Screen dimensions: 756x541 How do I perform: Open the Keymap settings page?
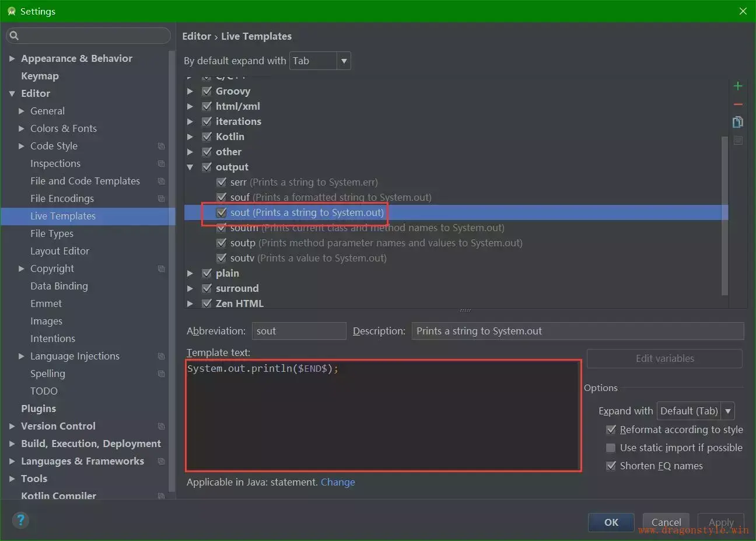point(40,76)
